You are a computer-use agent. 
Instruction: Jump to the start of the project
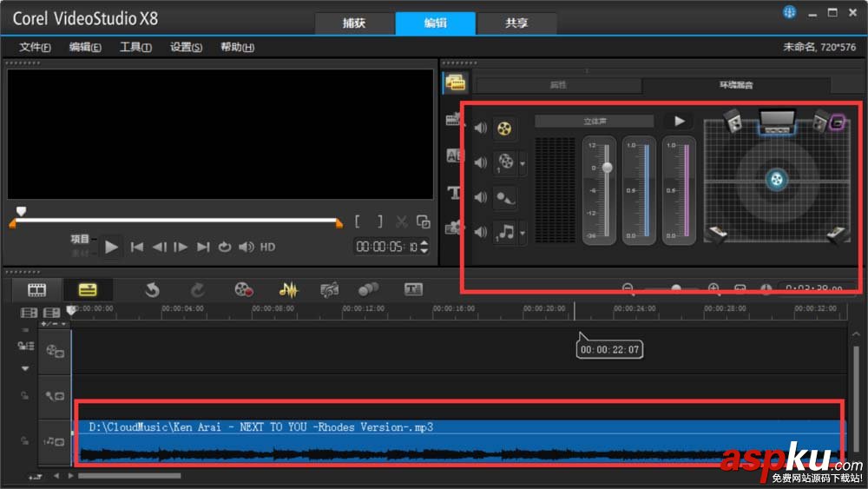coord(137,247)
